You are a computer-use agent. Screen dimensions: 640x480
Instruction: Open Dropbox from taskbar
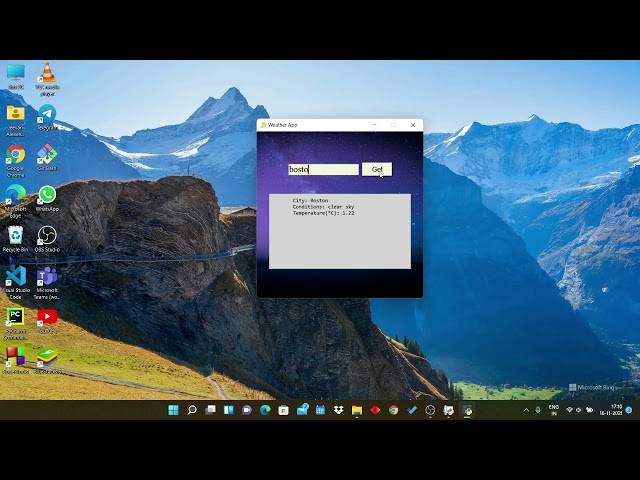pyautogui.click(x=338, y=410)
